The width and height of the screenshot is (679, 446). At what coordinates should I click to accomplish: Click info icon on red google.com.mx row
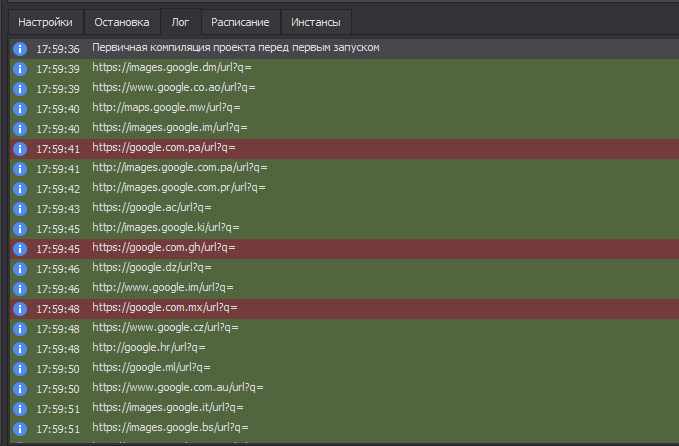(19, 308)
